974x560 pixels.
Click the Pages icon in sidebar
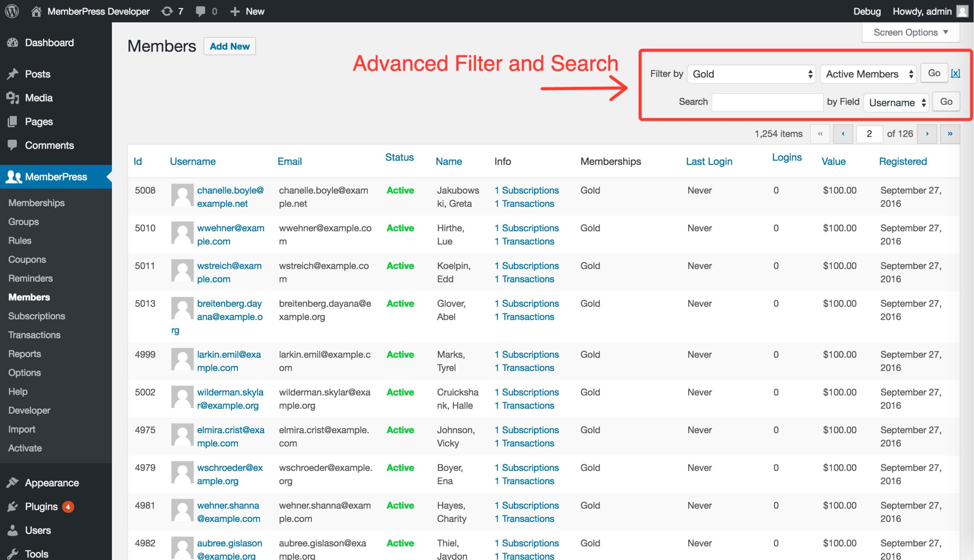13,122
